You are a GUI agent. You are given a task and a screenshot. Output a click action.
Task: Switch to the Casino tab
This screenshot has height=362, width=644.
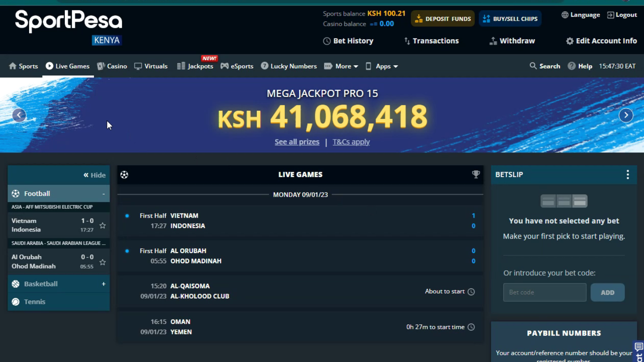tap(112, 66)
